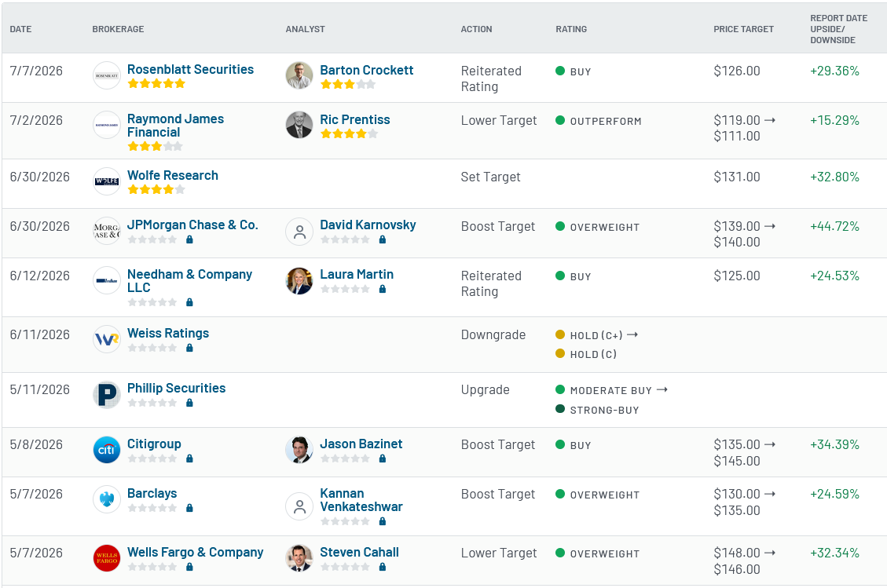This screenshot has height=588, width=887.
Task: Click the Needham & Company logo icon
Action: pyautogui.click(x=106, y=280)
